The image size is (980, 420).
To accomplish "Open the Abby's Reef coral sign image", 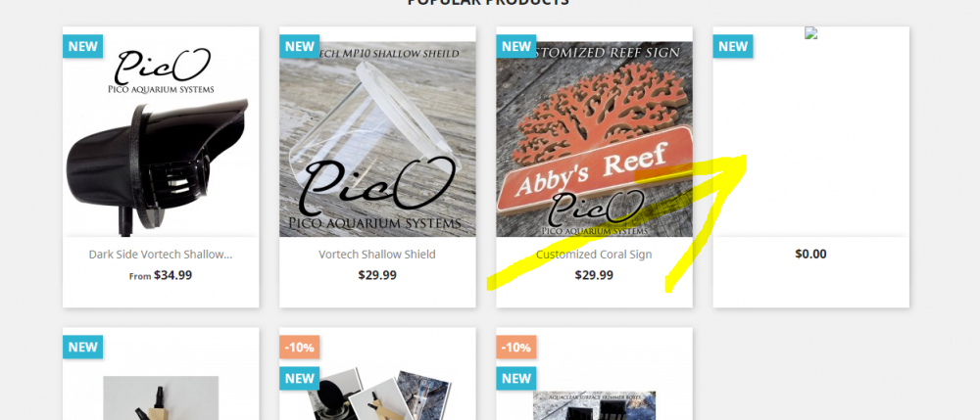I will (595, 139).
